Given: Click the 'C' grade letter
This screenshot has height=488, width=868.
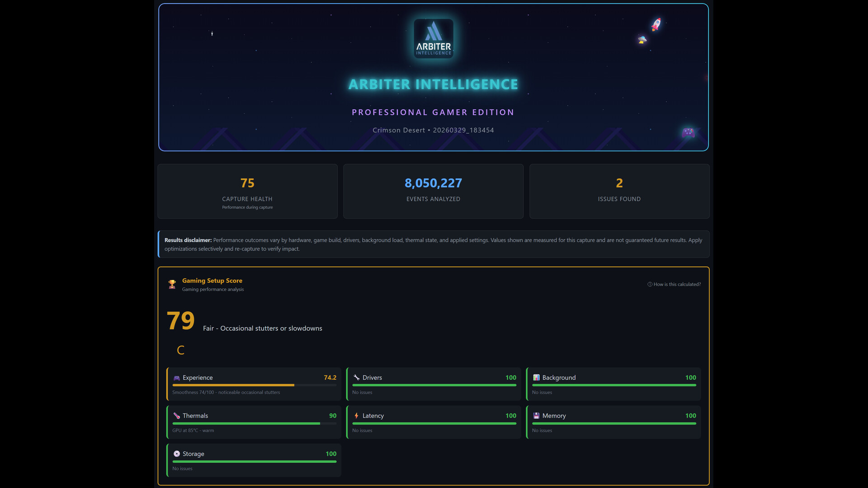Looking at the screenshot, I should 180,350.
